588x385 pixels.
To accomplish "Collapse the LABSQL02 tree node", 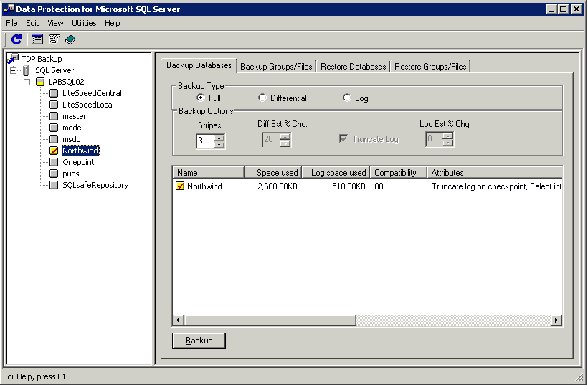I will click(27, 82).
